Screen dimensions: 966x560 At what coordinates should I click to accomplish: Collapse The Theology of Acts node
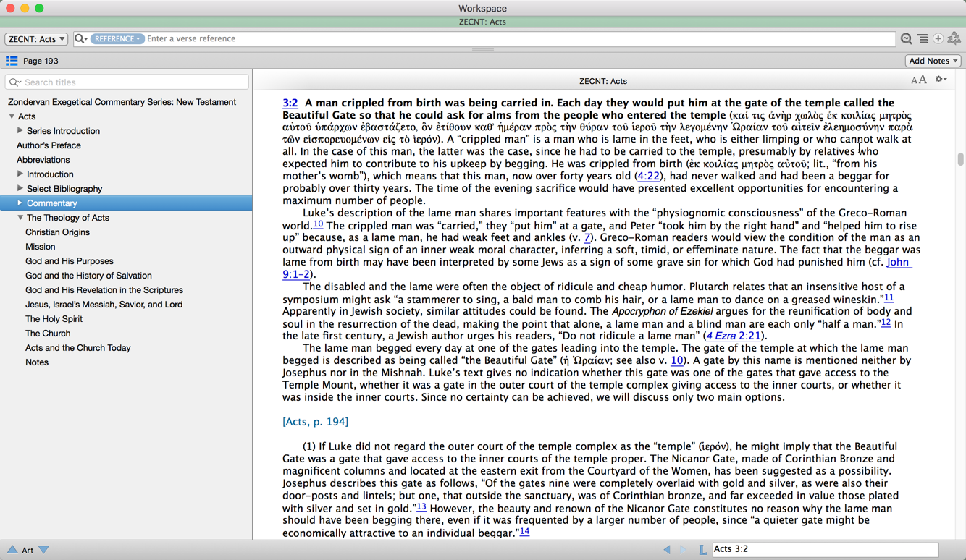[20, 218]
